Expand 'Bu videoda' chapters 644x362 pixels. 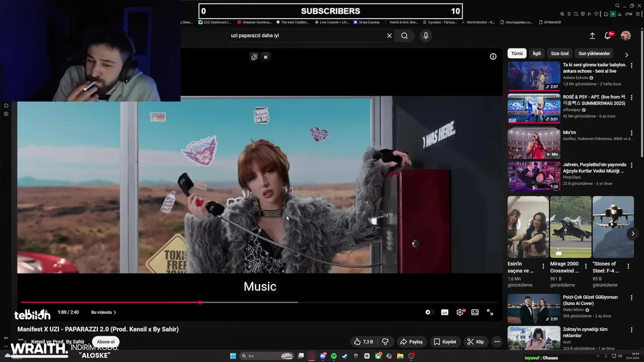tap(104, 312)
